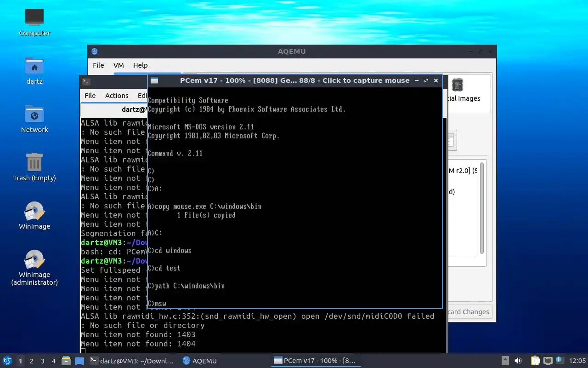Switch to workspace 1
588x368 pixels.
click(20, 361)
